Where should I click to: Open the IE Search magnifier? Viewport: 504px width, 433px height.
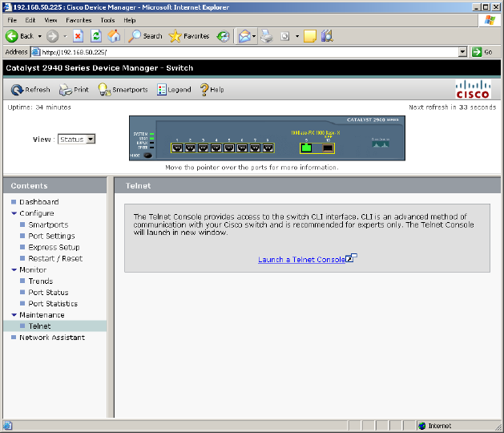pos(145,36)
